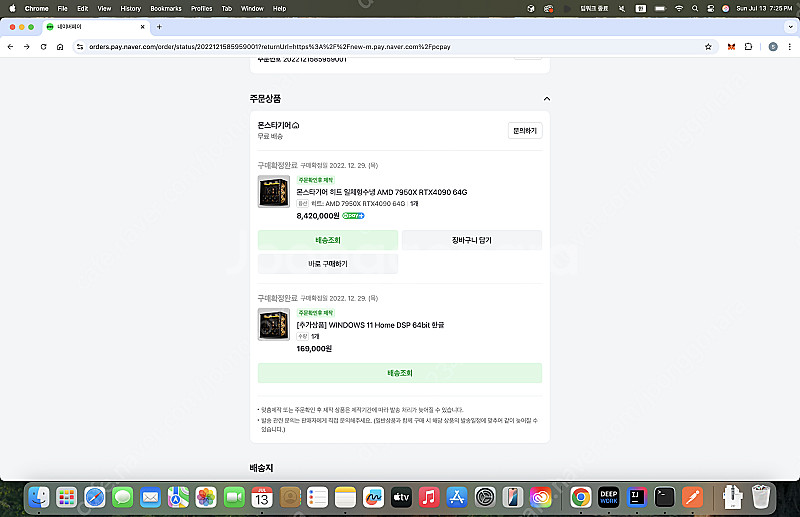Open the Window menu
800x517 pixels.
pos(252,8)
